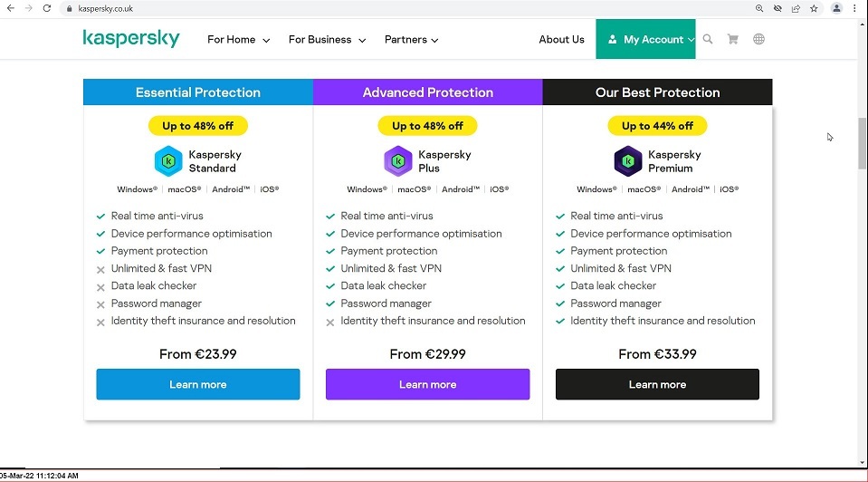
Task: Expand the Partners dropdown menu
Action: coord(411,39)
